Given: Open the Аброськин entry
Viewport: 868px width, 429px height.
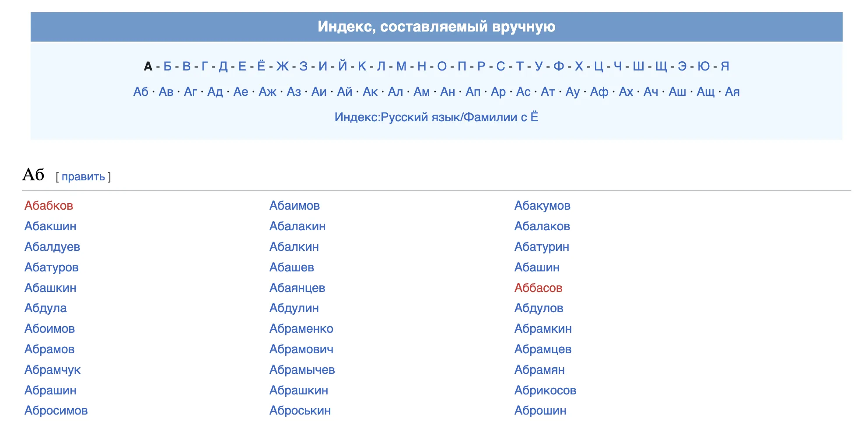Looking at the screenshot, I should [x=299, y=411].
